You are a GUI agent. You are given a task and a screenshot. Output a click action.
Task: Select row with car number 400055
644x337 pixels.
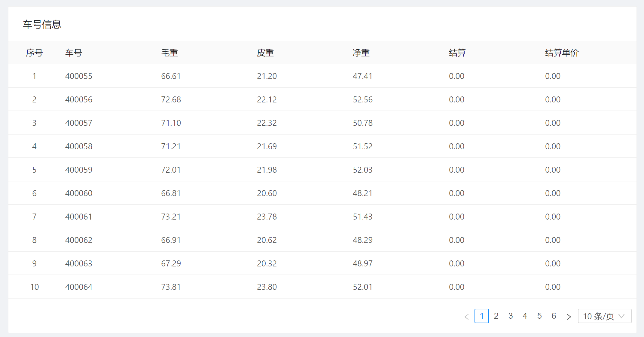(x=79, y=76)
